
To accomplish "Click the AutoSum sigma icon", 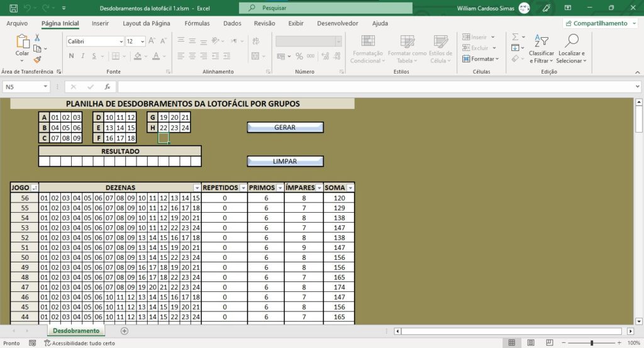I will point(515,37).
